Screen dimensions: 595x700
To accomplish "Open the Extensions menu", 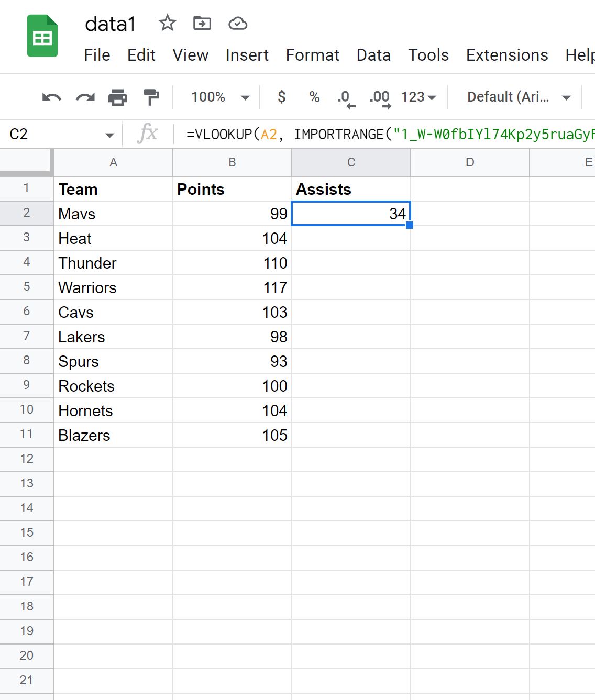I will pos(506,55).
